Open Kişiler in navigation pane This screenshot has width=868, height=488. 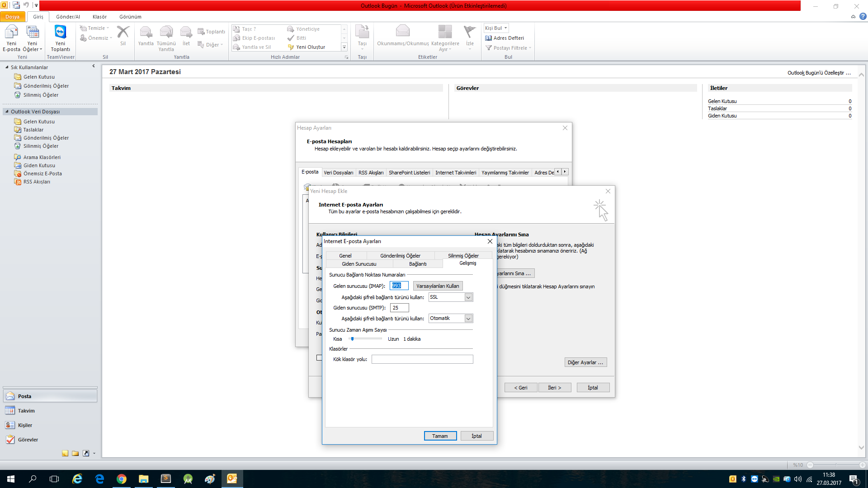point(50,425)
